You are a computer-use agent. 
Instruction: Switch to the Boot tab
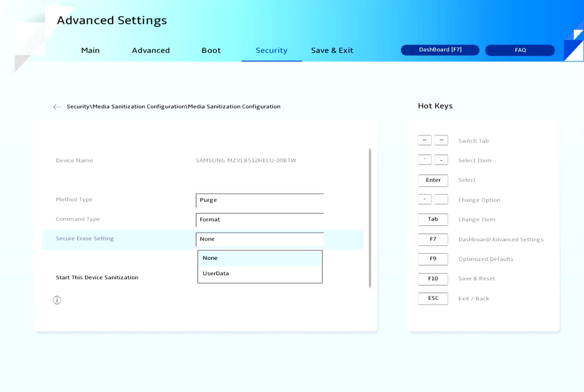(211, 50)
